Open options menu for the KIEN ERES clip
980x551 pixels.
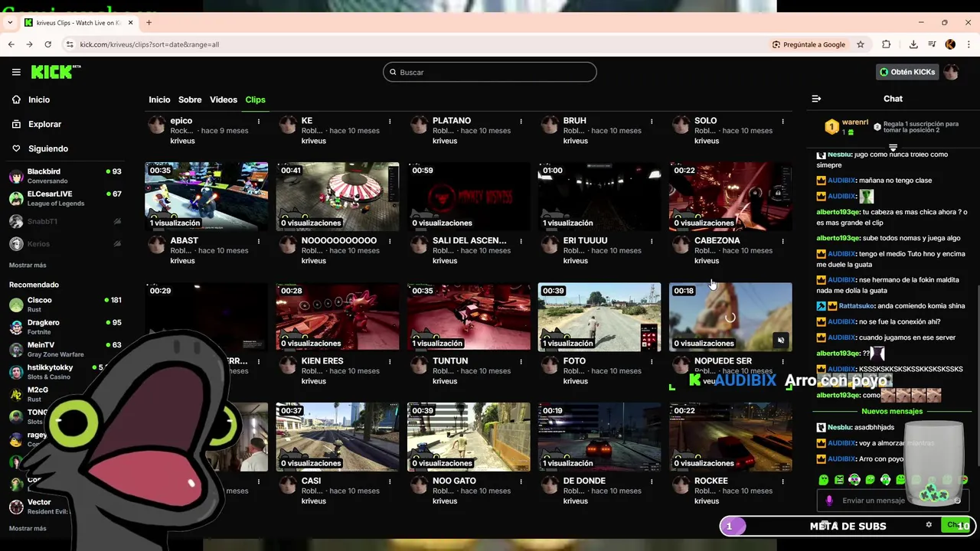pos(390,361)
